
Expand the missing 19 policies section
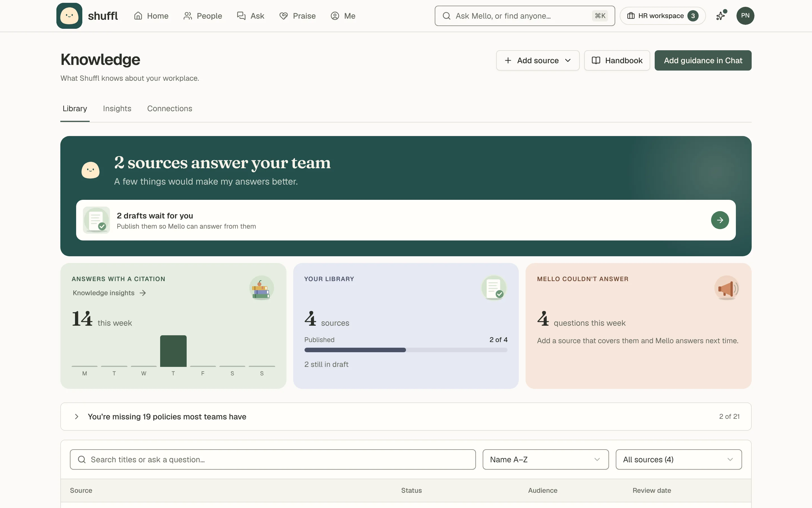(x=406, y=416)
